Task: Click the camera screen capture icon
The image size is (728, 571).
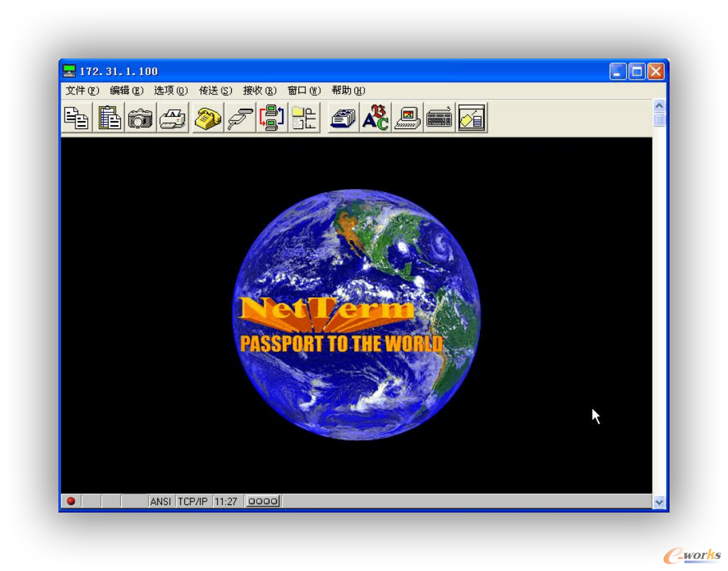Action: pos(141,118)
